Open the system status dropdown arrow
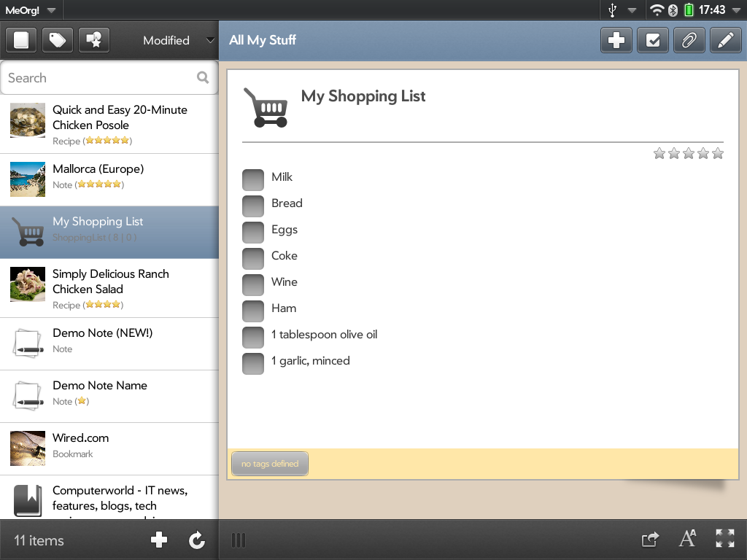 tap(632, 10)
